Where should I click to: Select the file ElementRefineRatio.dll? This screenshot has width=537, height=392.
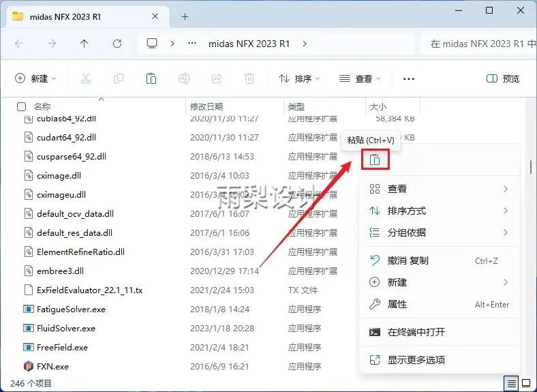[81, 252]
